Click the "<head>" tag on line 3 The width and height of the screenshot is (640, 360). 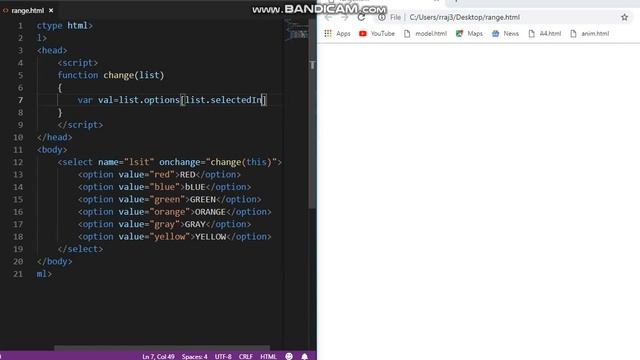[x=52, y=50]
